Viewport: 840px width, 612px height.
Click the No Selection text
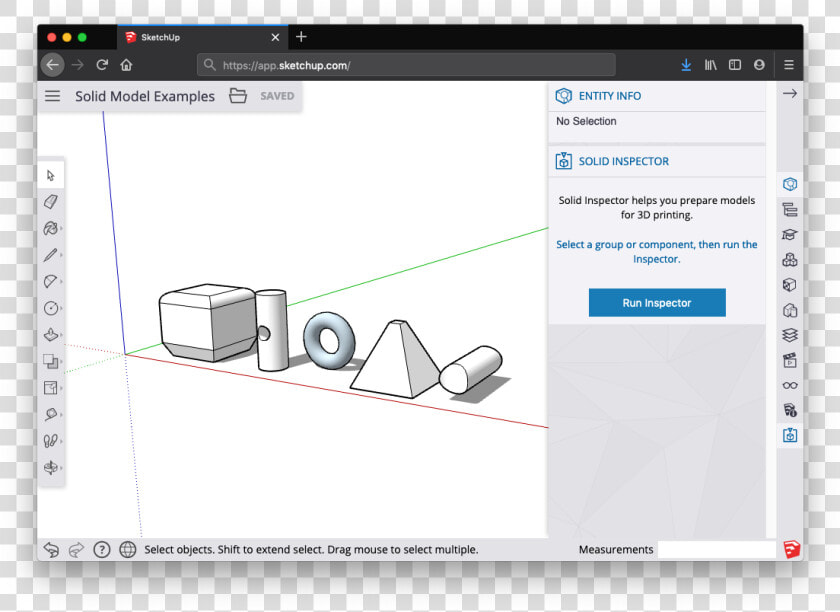(586, 121)
